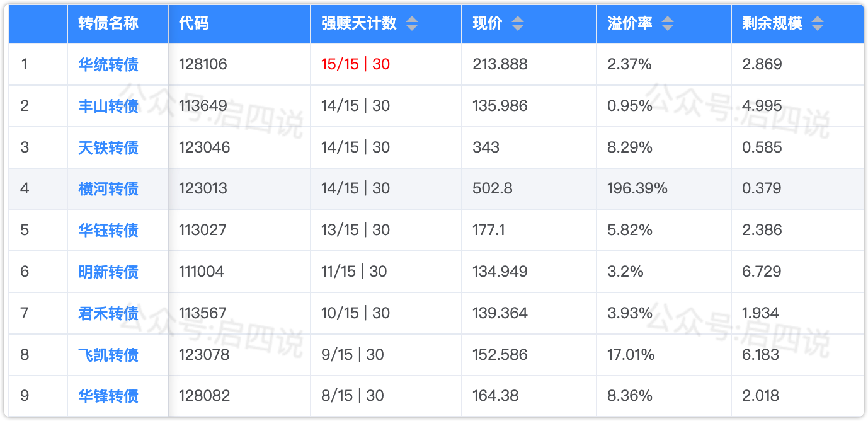
Task: Click the 天铁转债 link
Action: [x=108, y=147]
